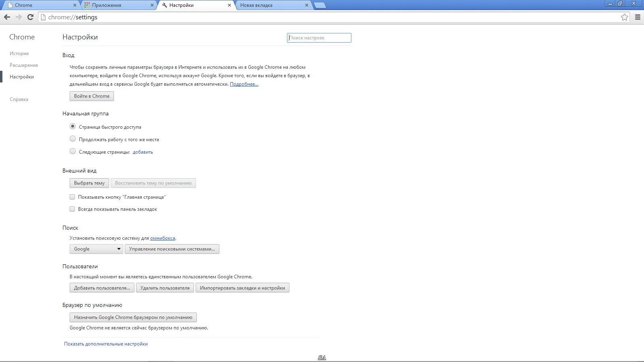Select Продолжать работу с того же места

[72, 139]
